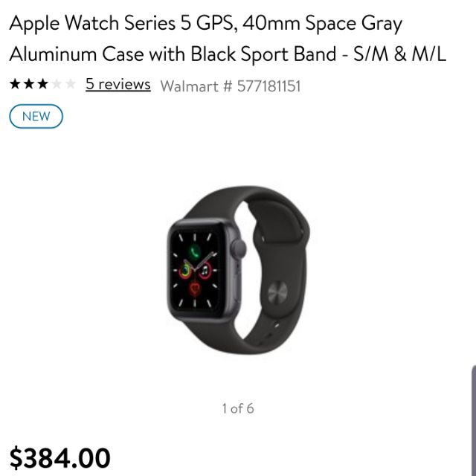Screen dimensions: 476x476
Task: Click the music note icon on watch face
Action: point(205,270)
